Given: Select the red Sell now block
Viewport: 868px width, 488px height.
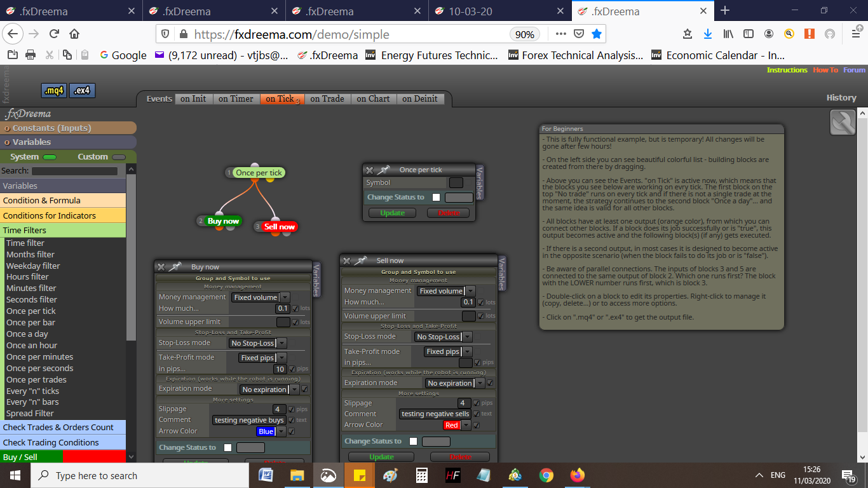Looking at the screenshot, I should point(280,227).
